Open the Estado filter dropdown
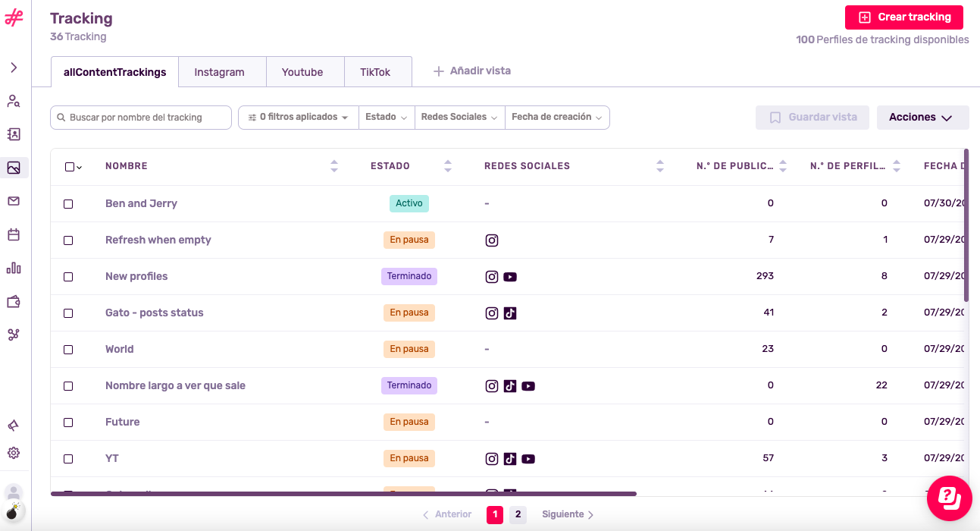Screen dimensions: 980x531 pyautogui.click(x=386, y=118)
